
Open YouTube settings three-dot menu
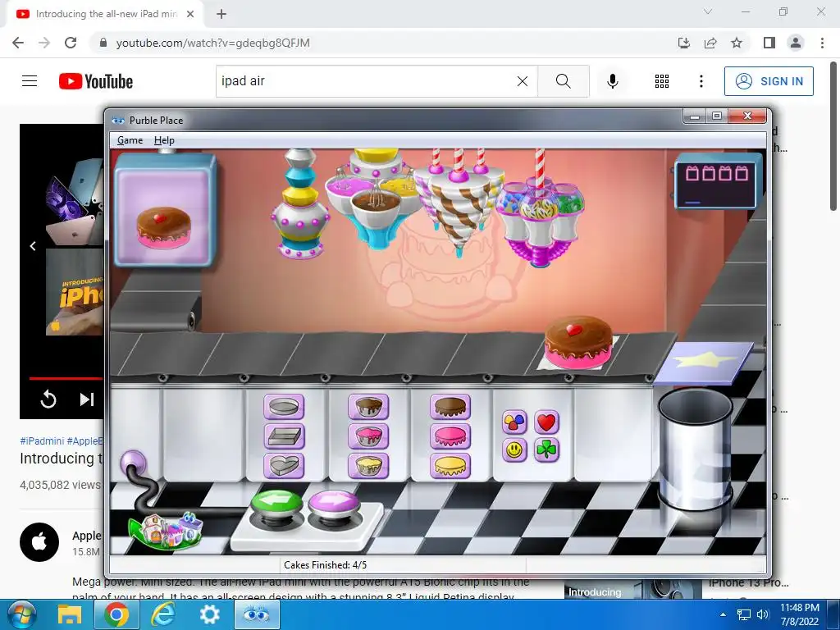pos(701,81)
